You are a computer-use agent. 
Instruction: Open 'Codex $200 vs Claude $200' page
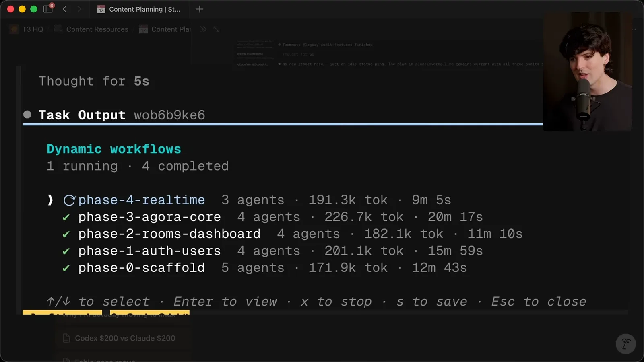pos(125,338)
